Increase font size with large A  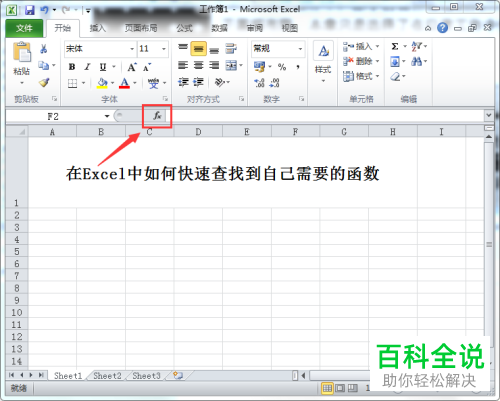tap(132, 67)
